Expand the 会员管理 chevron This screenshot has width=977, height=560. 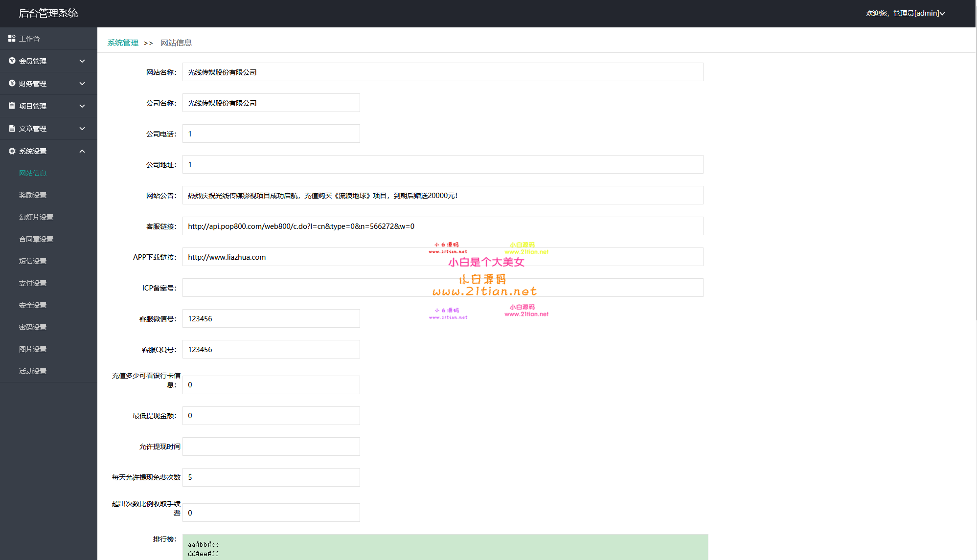[82, 61]
